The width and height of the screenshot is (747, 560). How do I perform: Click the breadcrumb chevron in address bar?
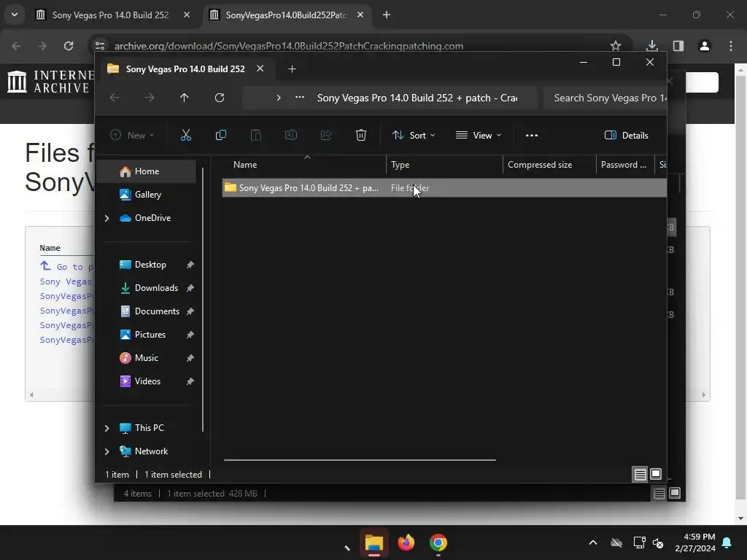278,98
